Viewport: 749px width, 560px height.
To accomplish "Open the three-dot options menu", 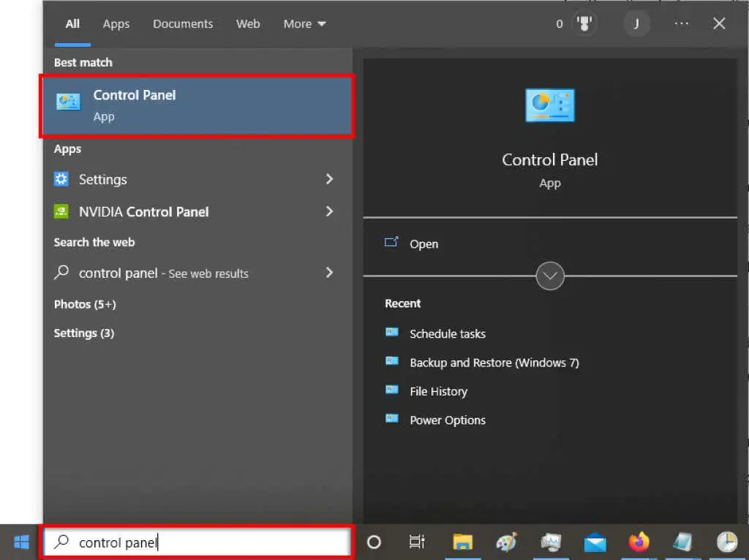I will click(681, 23).
